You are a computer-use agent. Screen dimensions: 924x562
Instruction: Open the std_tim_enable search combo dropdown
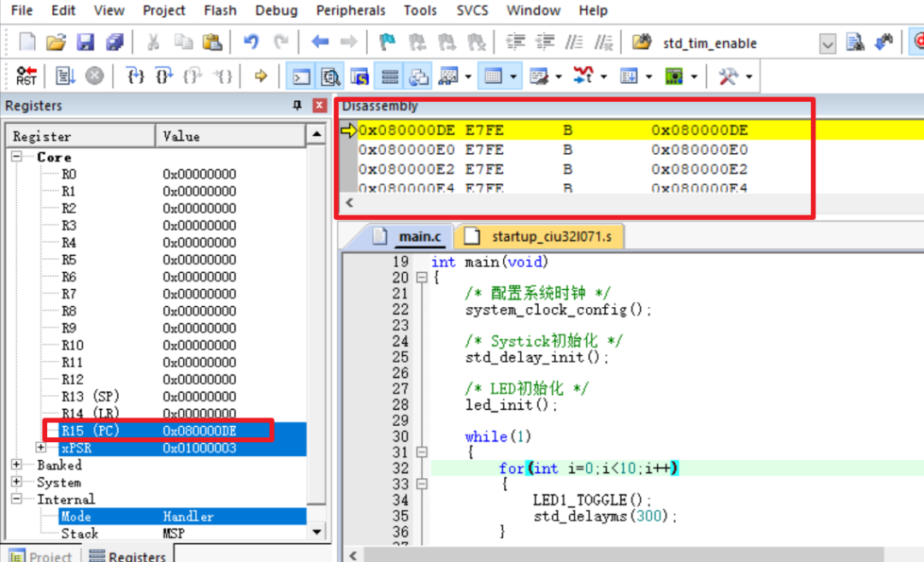(x=827, y=44)
